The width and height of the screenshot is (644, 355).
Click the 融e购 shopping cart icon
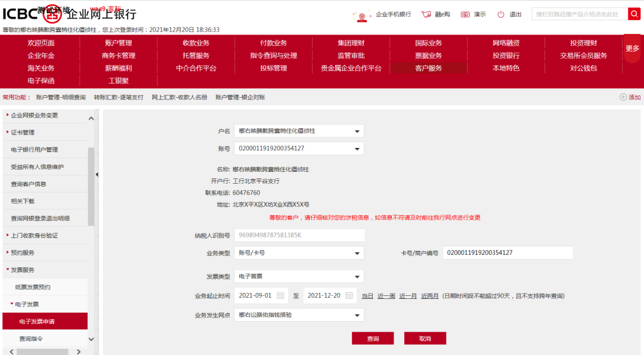[426, 14]
